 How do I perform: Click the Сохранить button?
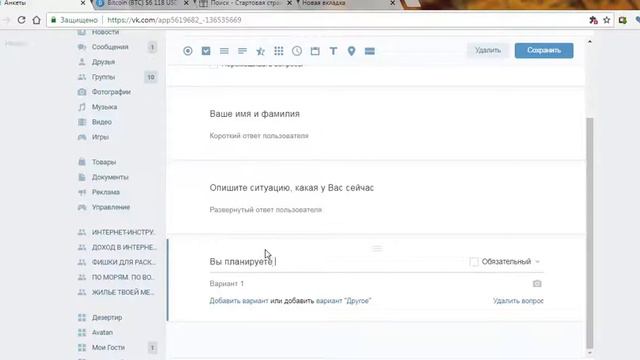pyautogui.click(x=544, y=51)
